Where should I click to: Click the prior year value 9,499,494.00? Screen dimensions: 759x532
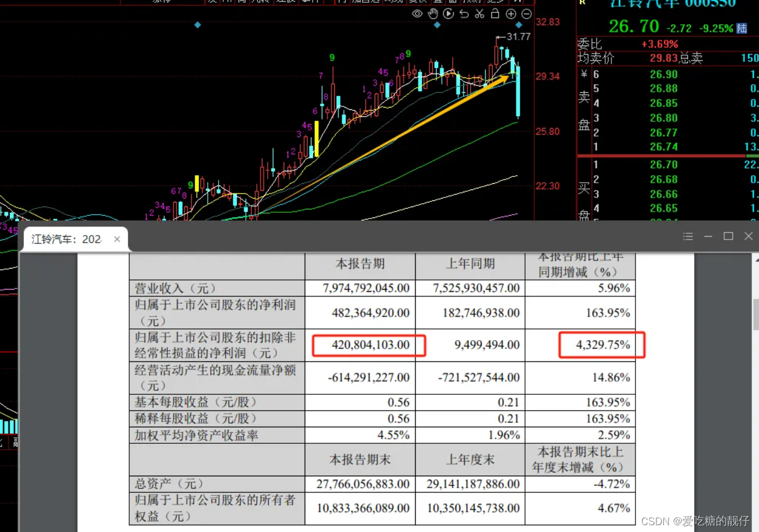[487, 345]
